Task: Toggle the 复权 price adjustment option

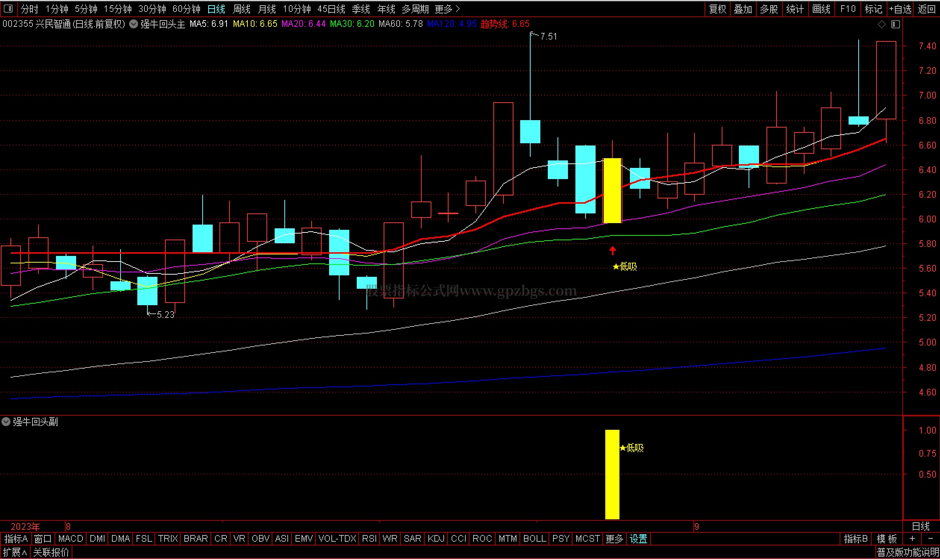Action: tap(717, 9)
